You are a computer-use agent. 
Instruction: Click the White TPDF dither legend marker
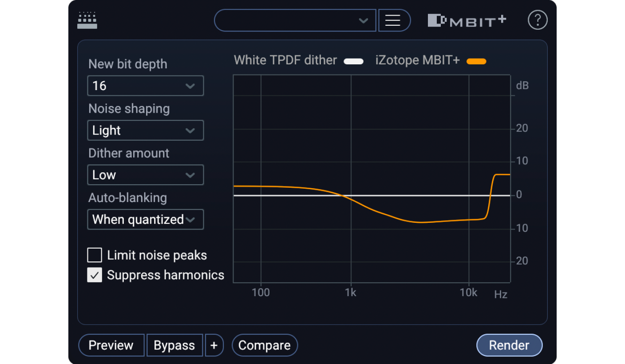tap(353, 60)
